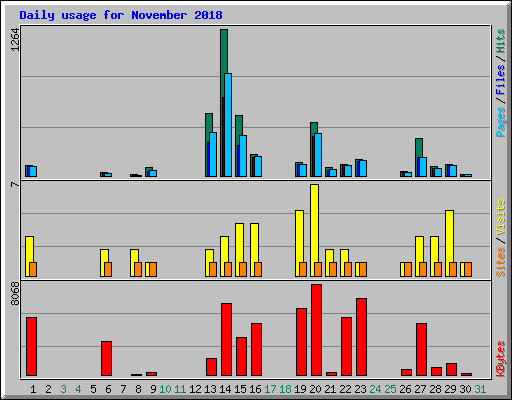Select day label 15 on the x-axis
The image size is (512, 400).
click(x=240, y=389)
